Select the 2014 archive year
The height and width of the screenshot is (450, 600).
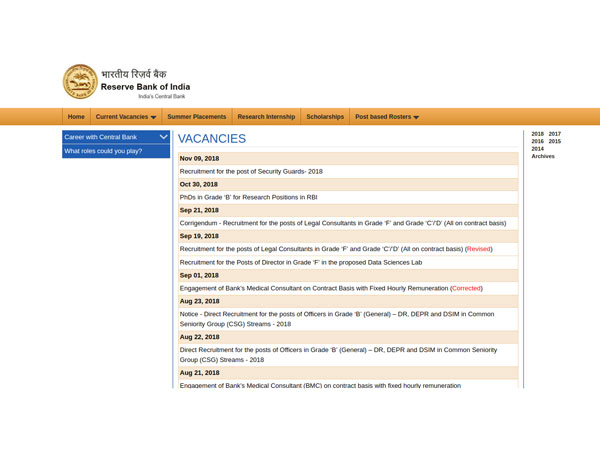[x=537, y=149]
